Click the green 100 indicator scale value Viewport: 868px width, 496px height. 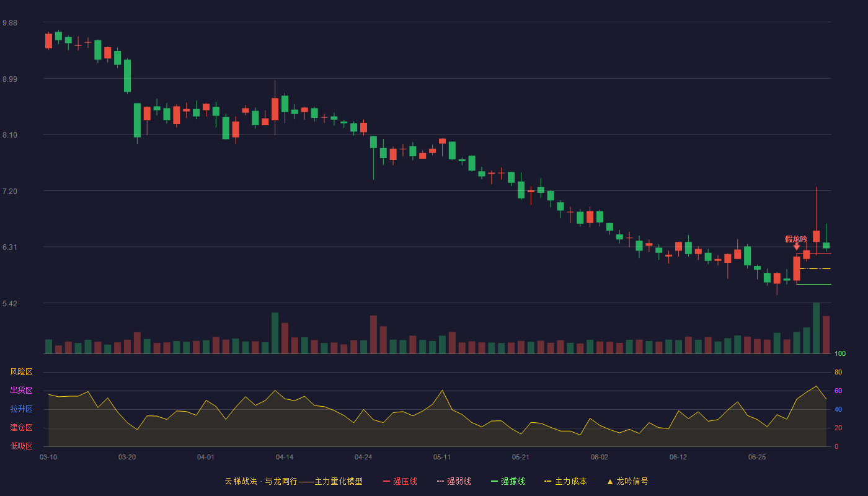click(x=840, y=354)
